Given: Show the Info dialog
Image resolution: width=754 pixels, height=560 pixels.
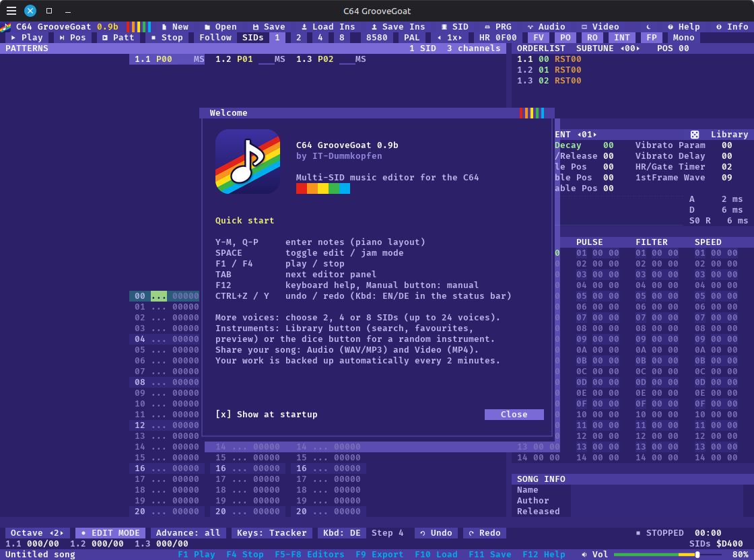Looking at the screenshot, I should (x=732, y=27).
